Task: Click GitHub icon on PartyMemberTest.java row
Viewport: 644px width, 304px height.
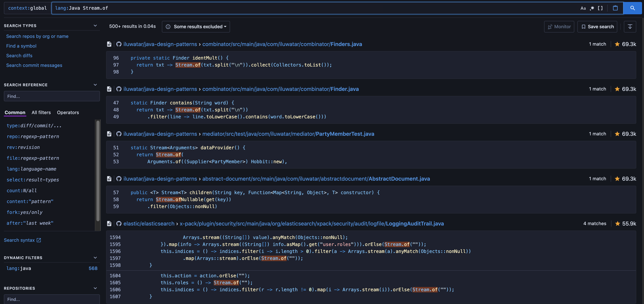Action: 119,134
